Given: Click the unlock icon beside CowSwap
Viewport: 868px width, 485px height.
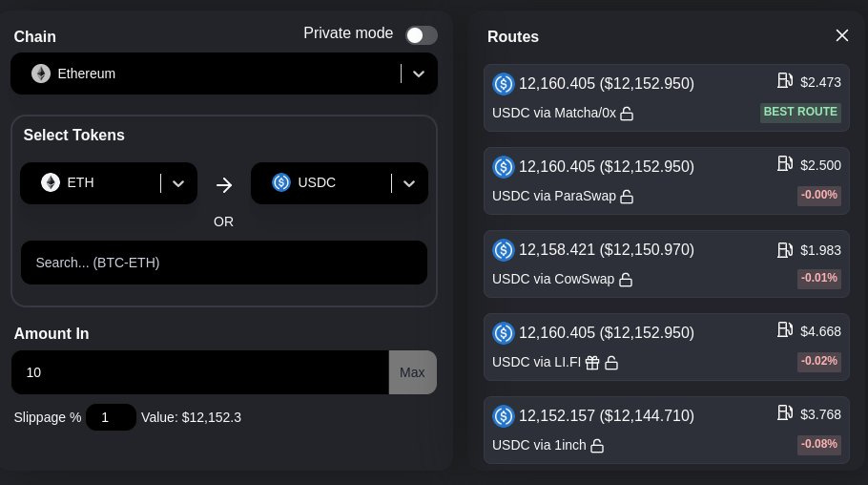Looking at the screenshot, I should tap(626, 280).
